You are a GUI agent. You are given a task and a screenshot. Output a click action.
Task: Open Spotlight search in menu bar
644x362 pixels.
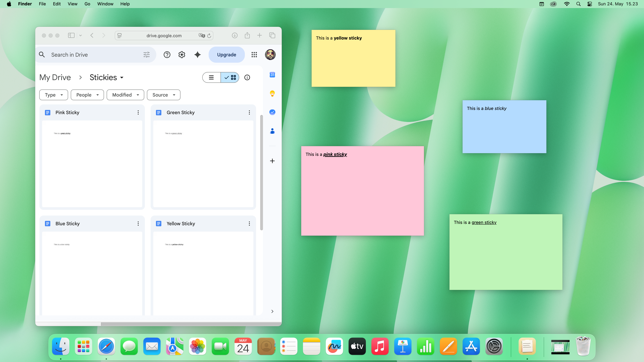pos(578,4)
